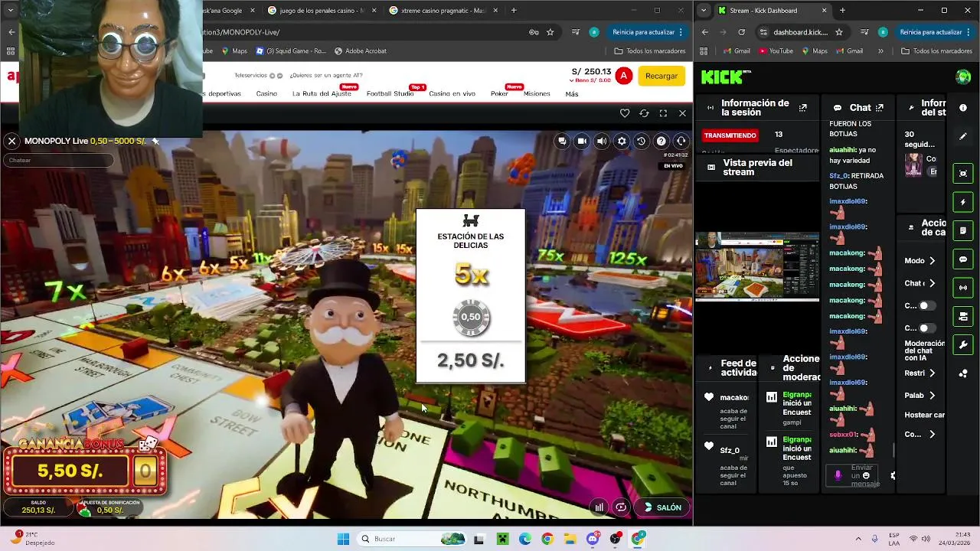Toggle the wrench icon in Kick sidebar
The width and height of the screenshot is (980, 551).
pos(963,344)
